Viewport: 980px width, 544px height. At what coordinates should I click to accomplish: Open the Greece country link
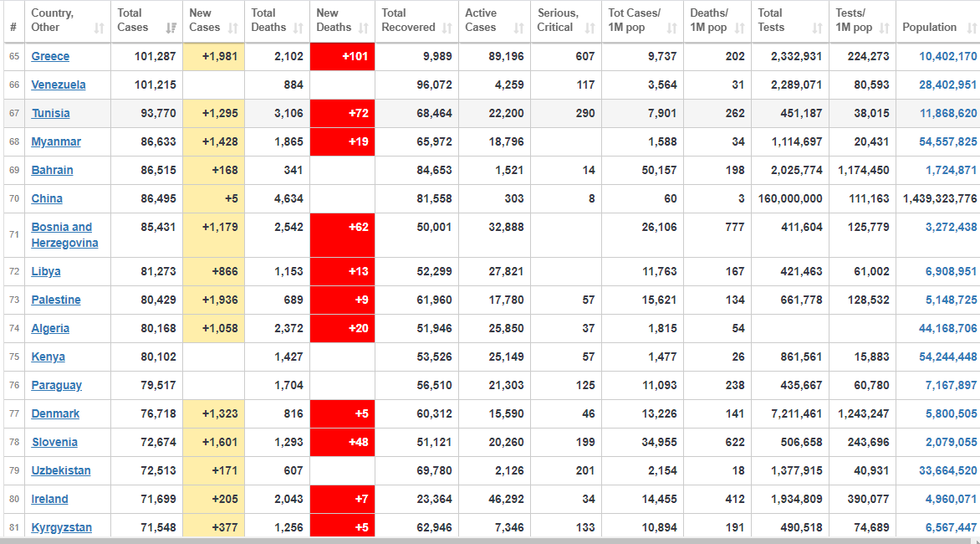[51, 56]
